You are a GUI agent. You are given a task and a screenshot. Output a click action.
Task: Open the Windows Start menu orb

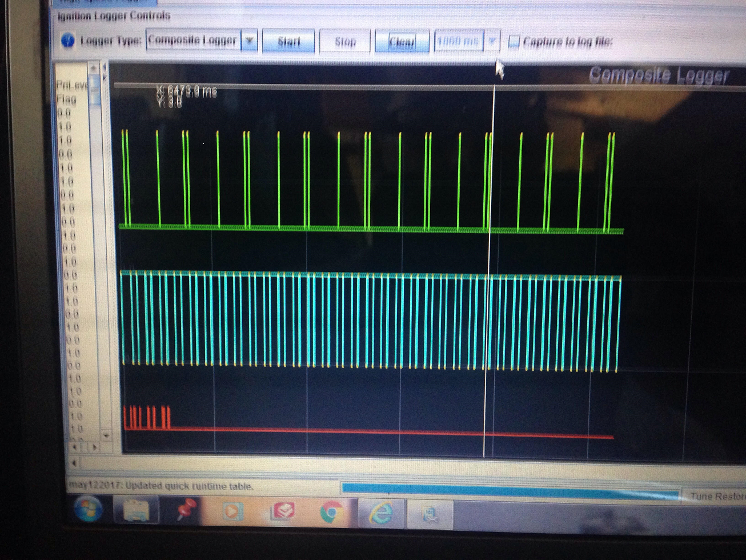point(88,509)
